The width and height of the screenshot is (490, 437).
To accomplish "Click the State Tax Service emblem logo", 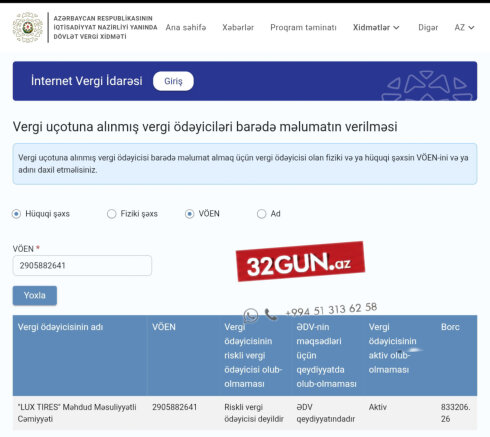I will coord(28,27).
